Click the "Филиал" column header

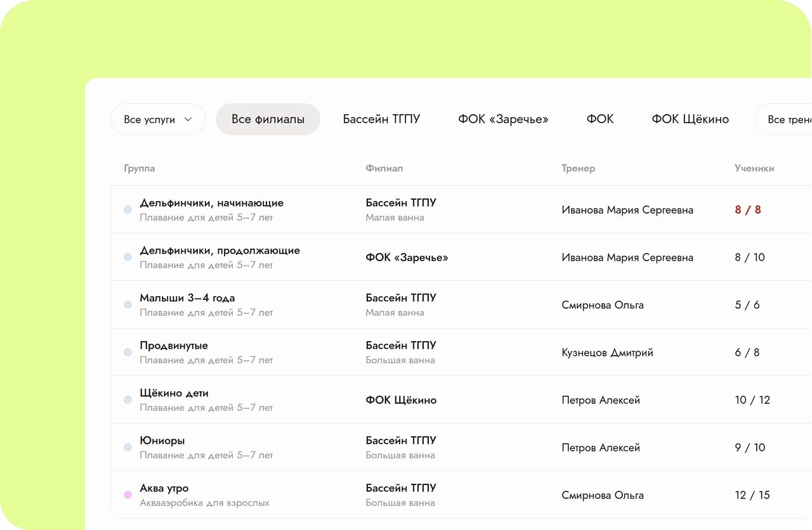[384, 169]
